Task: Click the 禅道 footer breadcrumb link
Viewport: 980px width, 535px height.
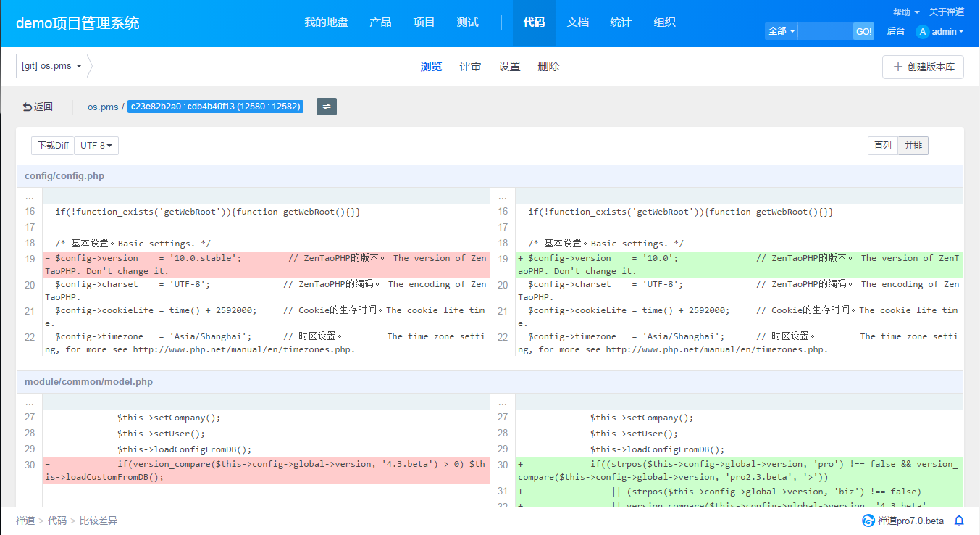Action: tap(25, 521)
